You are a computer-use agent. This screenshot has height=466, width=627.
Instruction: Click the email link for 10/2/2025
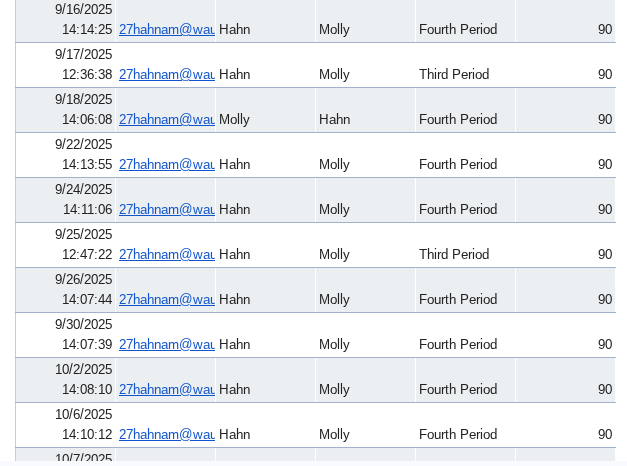click(166, 390)
